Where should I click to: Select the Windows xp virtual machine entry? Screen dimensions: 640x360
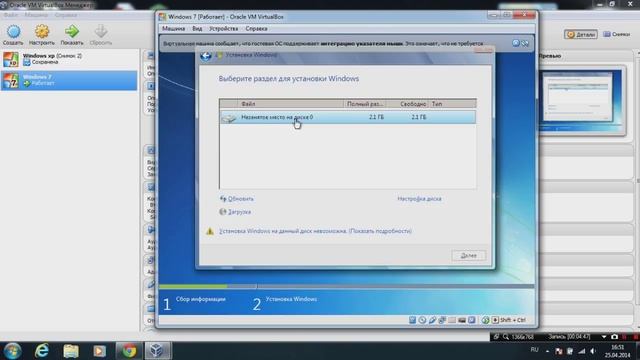coord(69,59)
